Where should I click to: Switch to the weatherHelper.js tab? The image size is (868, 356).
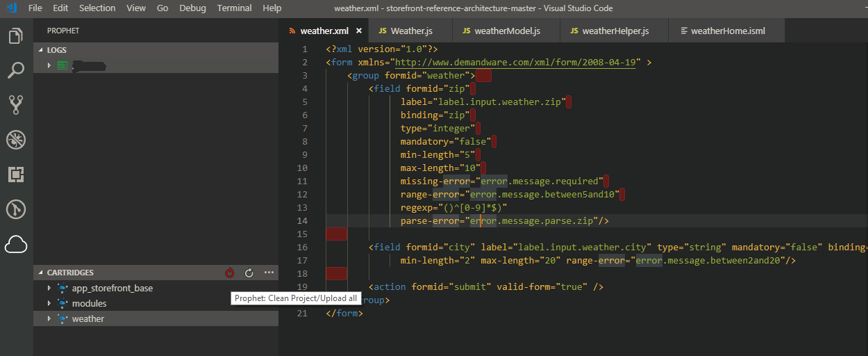[615, 31]
